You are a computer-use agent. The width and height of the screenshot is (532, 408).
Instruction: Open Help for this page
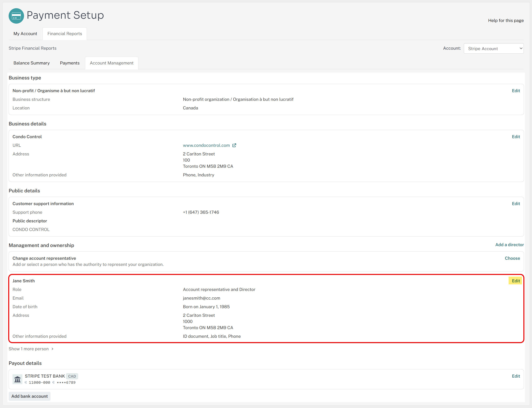click(x=506, y=20)
